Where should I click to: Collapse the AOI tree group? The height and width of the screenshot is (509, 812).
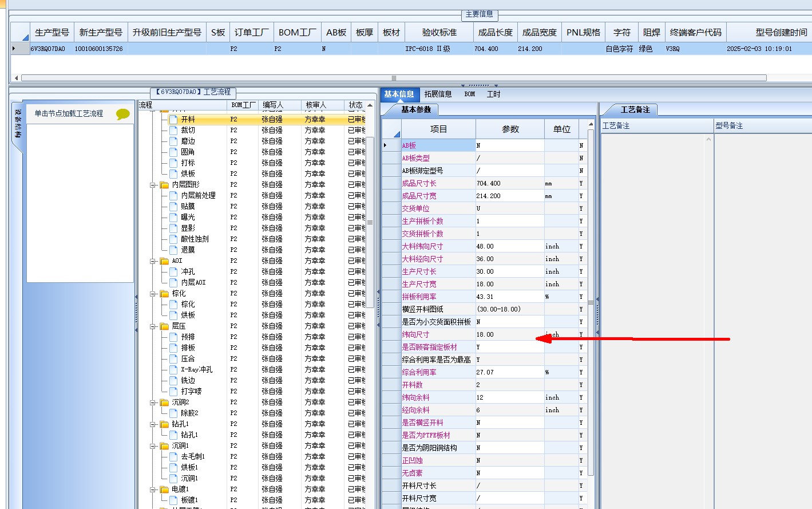coord(153,261)
